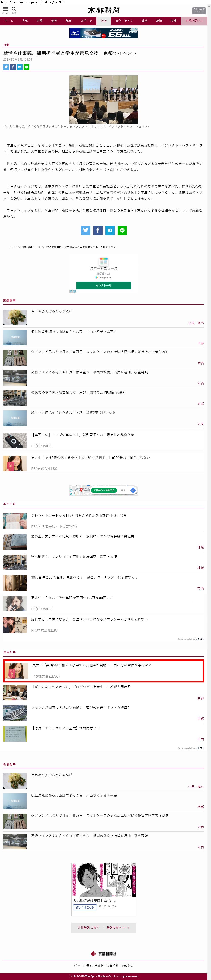Share via small Facebook icon under headline
This screenshot has height=980, width=211.
[13, 67]
